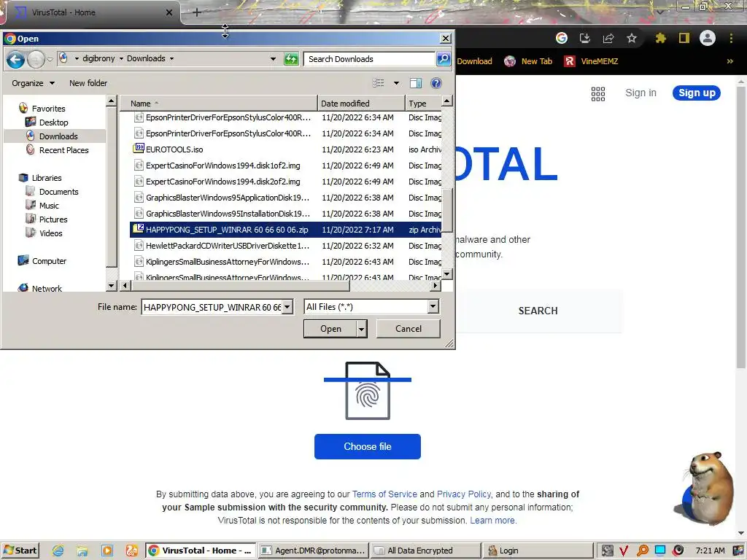Open the change view icon
The image size is (747, 560).
(379, 83)
